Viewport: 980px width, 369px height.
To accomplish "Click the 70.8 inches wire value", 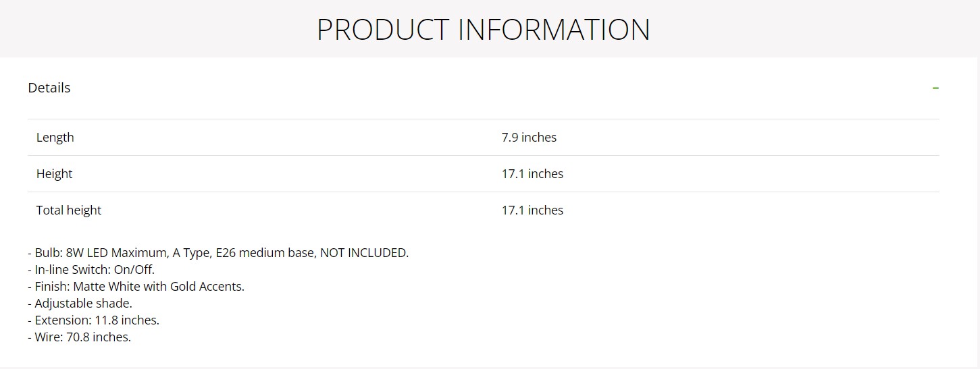I will pyautogui.click(x=98, y=337).
